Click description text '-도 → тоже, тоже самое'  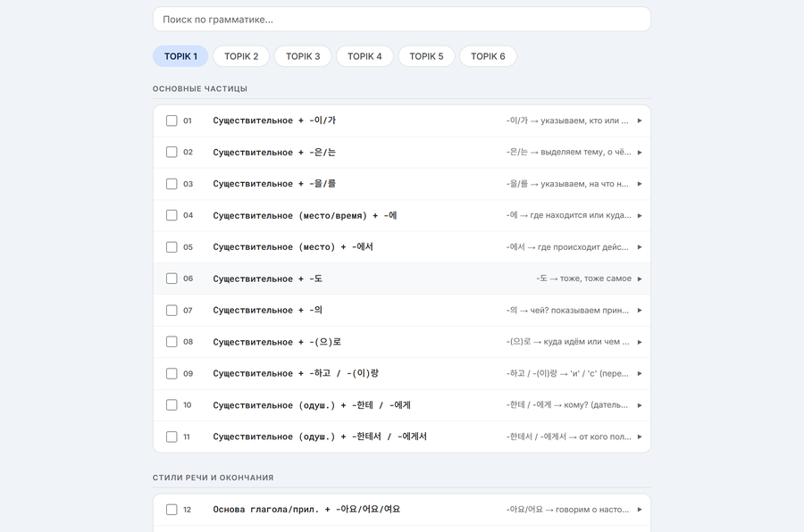click(584, 278)
